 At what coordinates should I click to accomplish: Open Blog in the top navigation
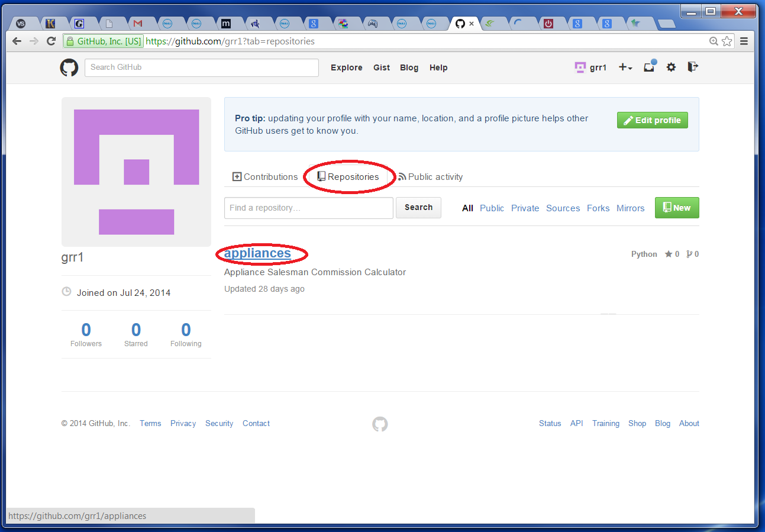click(409, 67)
